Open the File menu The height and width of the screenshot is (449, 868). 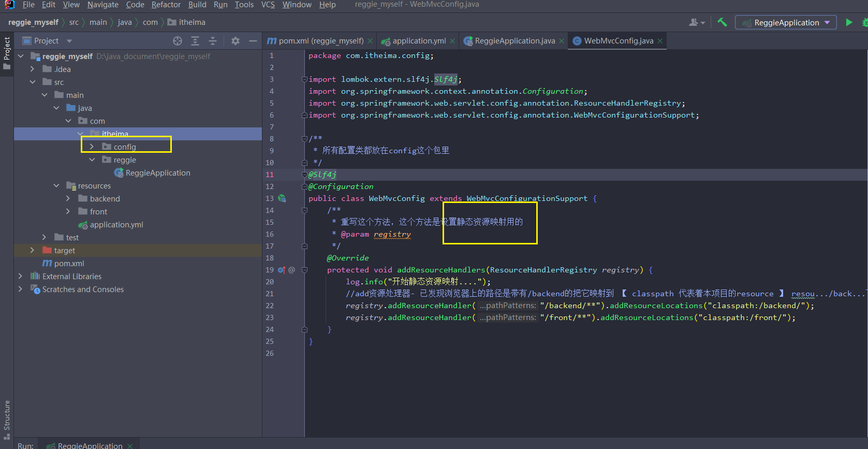click(28, 5)
